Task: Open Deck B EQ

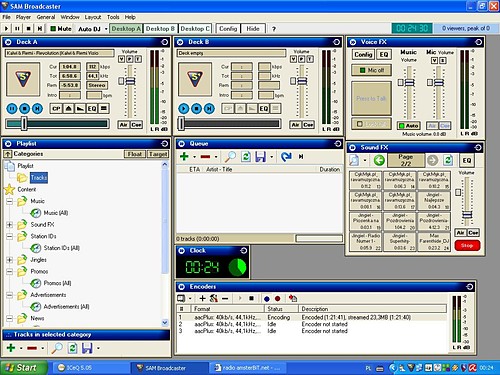Action: pos(264,109)
